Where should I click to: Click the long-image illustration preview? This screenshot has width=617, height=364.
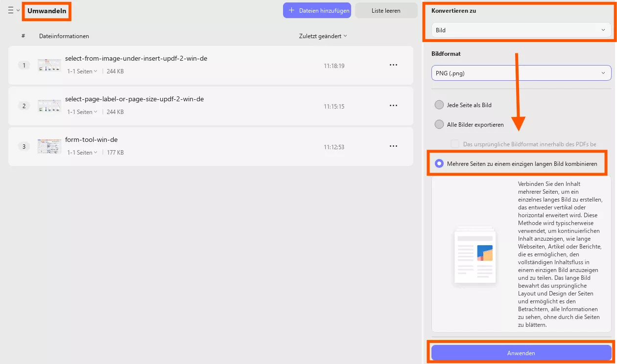click(474, 255)
